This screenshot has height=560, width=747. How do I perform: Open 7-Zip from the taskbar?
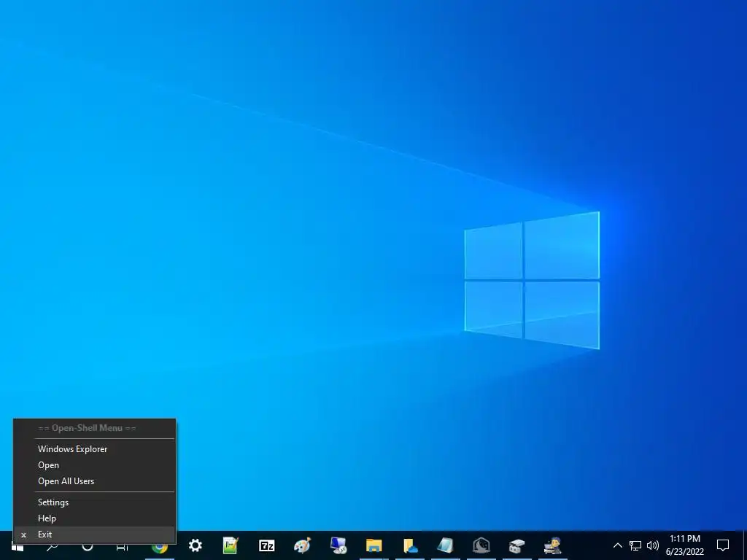(267, 545)
